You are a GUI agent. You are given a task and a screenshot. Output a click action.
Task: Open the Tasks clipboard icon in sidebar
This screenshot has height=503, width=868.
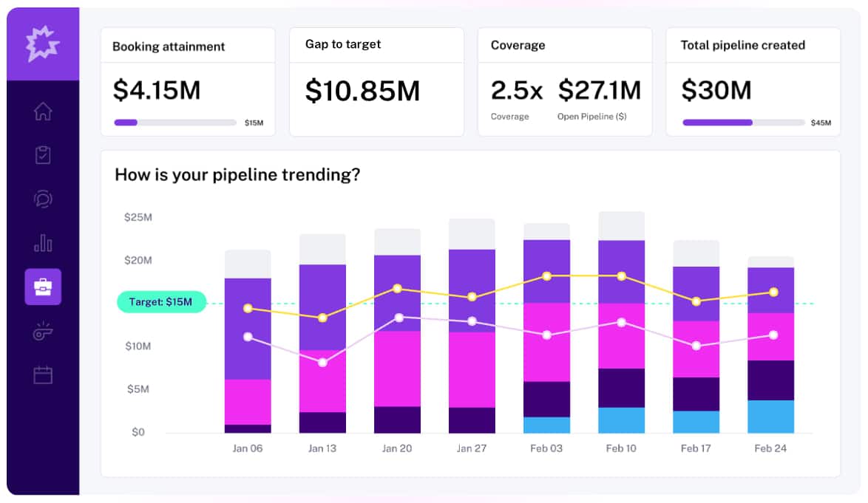tap(44, 155)
